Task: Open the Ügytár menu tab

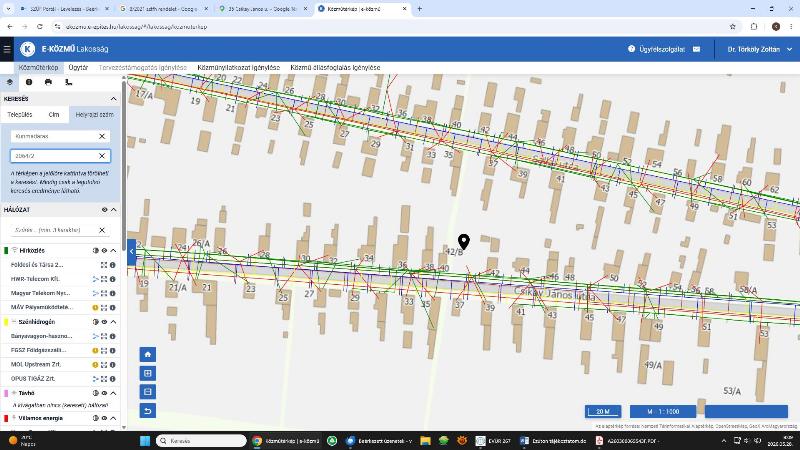Action: point(78,67)
